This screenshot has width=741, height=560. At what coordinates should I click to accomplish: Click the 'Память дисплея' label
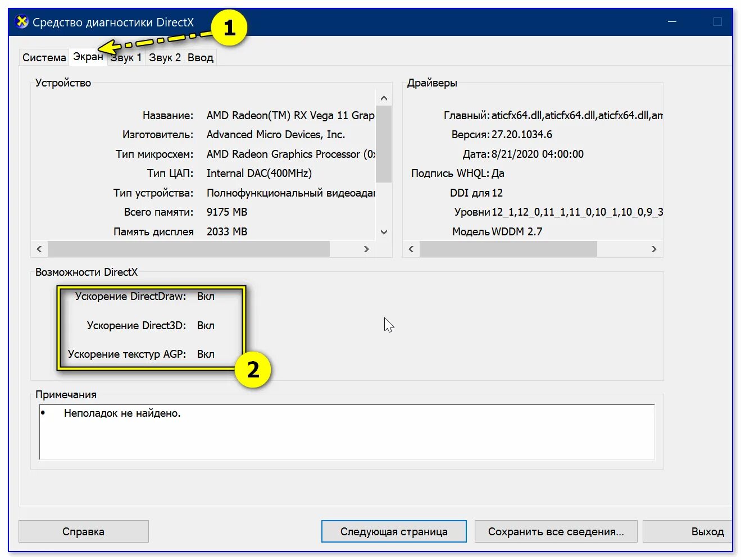153,231
